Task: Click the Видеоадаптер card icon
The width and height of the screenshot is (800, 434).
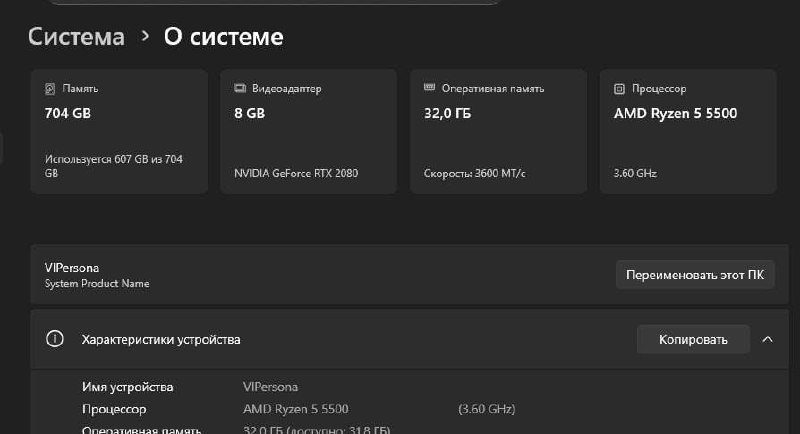Action: tap(240, 88)
